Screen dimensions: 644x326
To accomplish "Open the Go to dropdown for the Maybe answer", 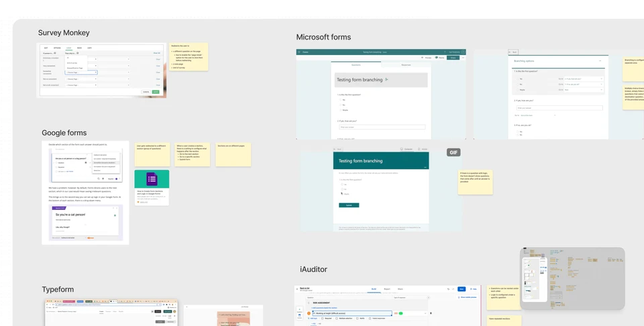I will click(x=584, y=89).
